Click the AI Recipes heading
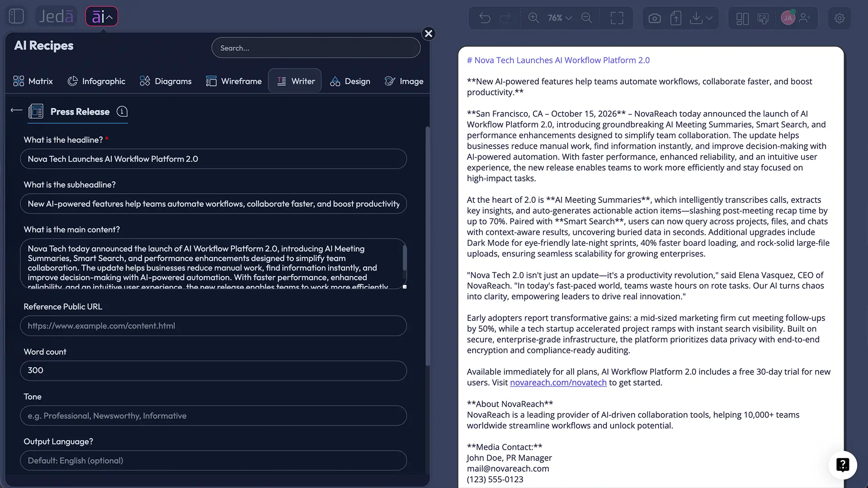 pyautogui.click(x=44, y=46)
